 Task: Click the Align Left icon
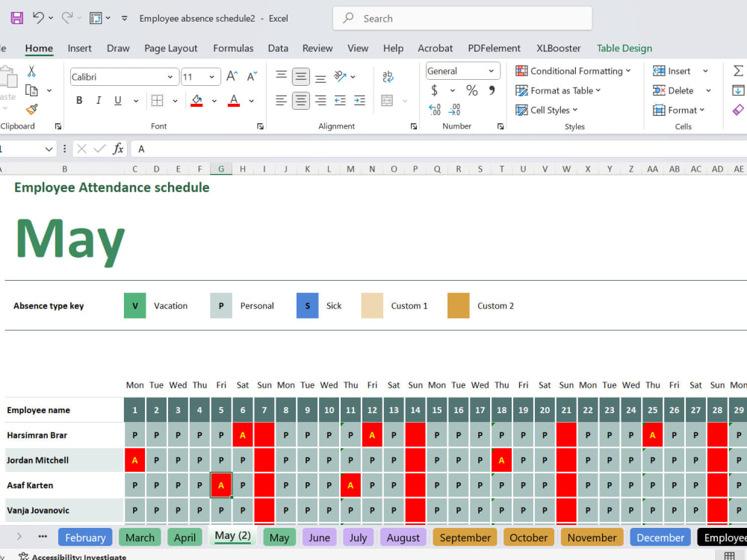click(x=281, y=101)
